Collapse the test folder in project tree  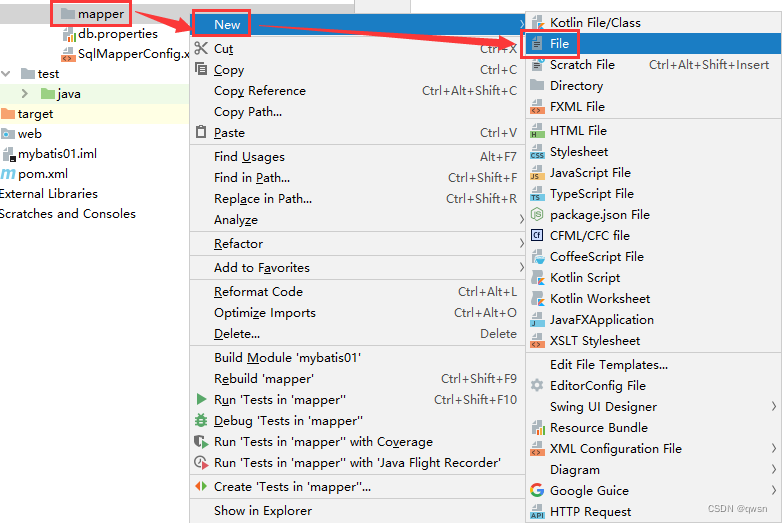[x=6, y=74]
